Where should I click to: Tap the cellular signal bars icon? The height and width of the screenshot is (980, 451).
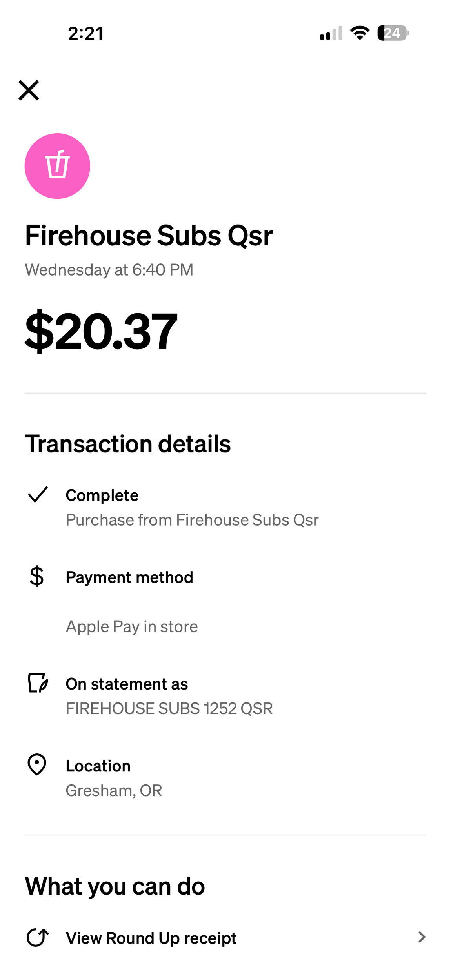[331, 33]
